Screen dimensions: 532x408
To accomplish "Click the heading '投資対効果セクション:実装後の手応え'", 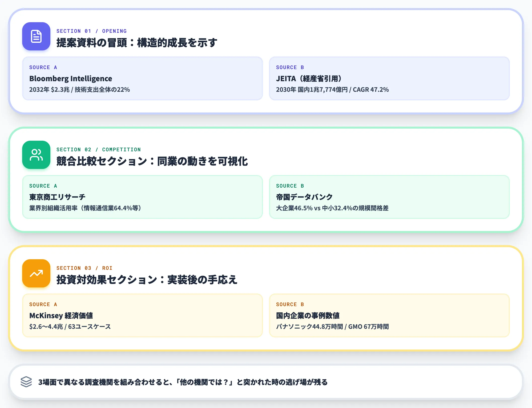I will coord(147,280).
